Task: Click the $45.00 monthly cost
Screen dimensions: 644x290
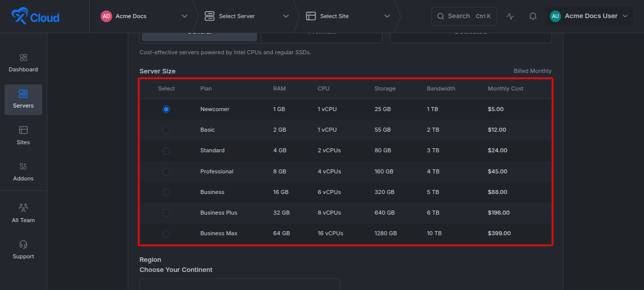Action: pos(498,171)
